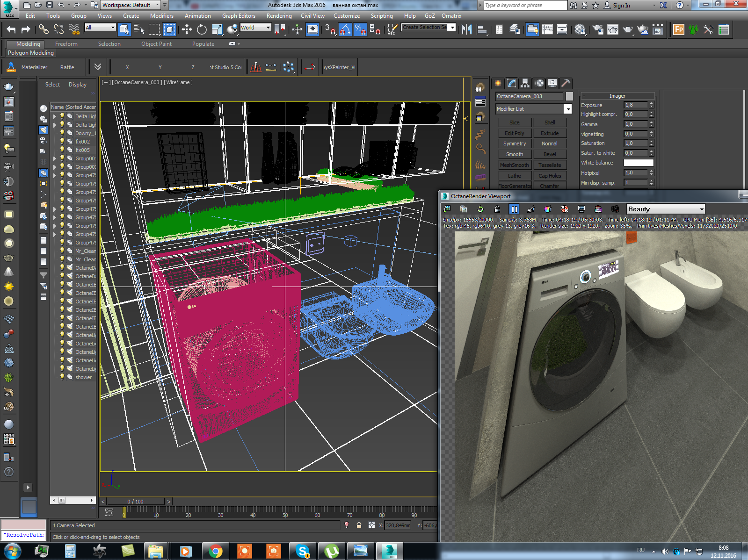The image size is (748, 560).
Task: Open the Create tab in command panel
Action: [x=498, y=83]
